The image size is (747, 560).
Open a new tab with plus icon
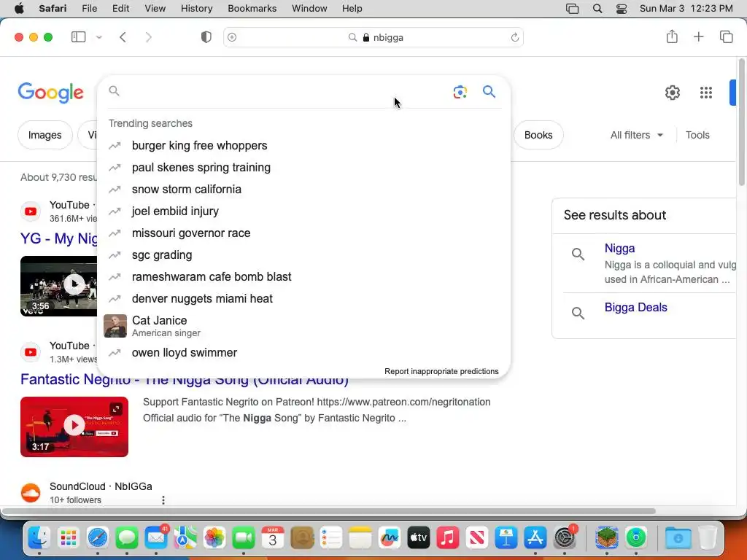click(x=698, y=36)
